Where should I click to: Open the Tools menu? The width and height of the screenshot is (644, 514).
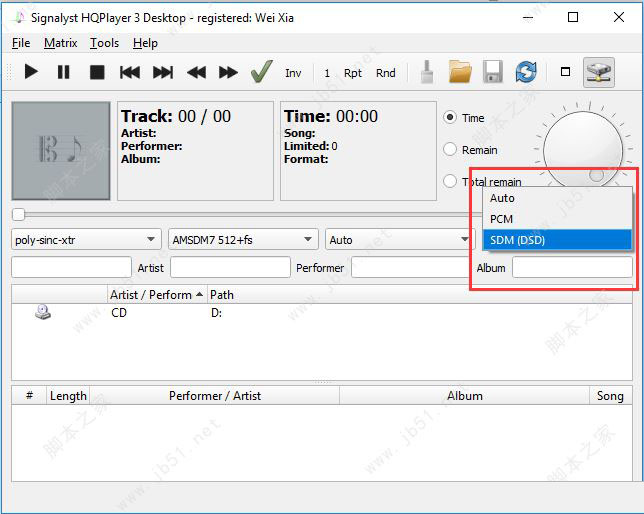pos(104,43)
